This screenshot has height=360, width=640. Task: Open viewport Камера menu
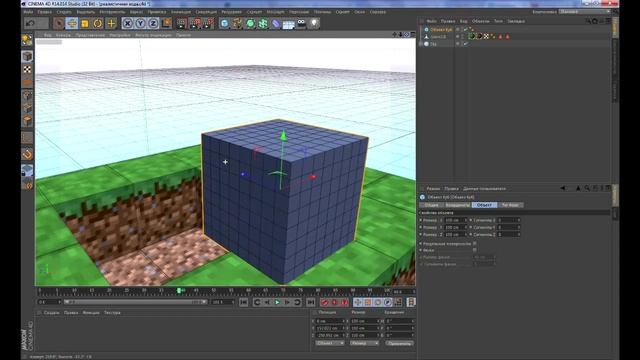63,35
